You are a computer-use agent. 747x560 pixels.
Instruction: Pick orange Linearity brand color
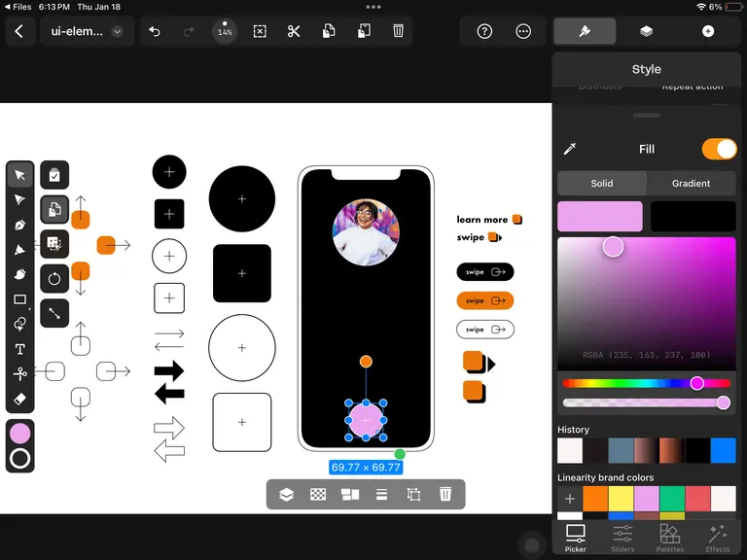click(595, 499)
